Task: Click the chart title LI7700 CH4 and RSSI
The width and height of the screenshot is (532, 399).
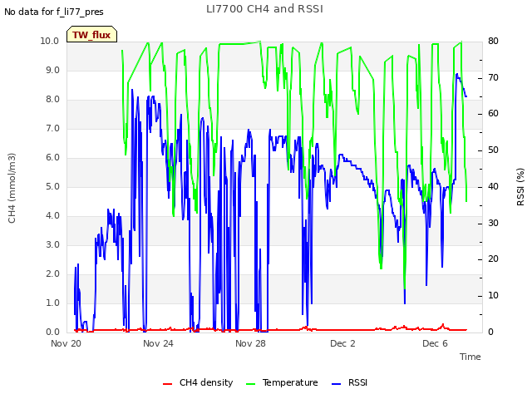Action: 264,9
